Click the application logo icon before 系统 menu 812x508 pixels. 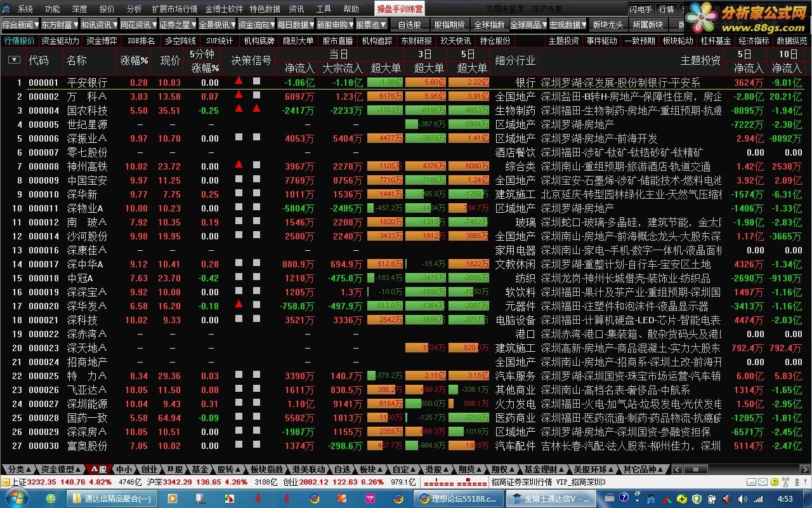pyautogui.click(x=6, y=9)
